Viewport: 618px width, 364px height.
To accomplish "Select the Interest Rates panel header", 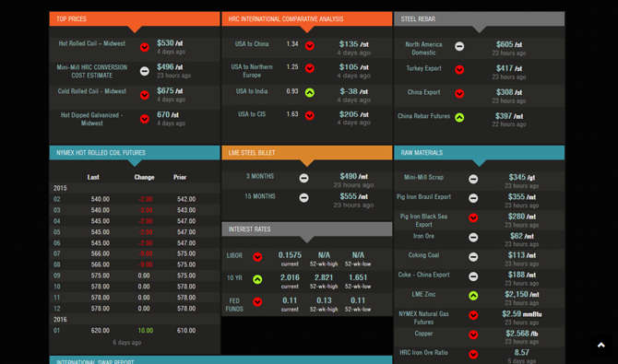I will (x=307, y=229).
